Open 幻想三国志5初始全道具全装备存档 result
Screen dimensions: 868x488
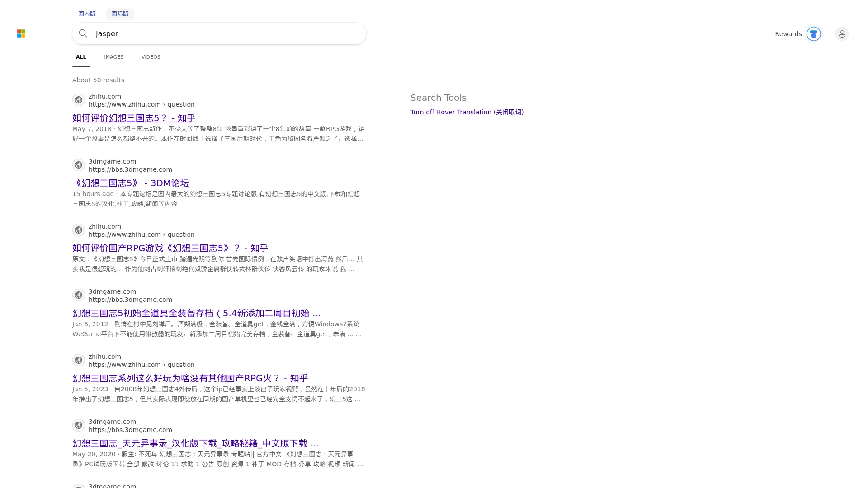(x=197, y=313)
